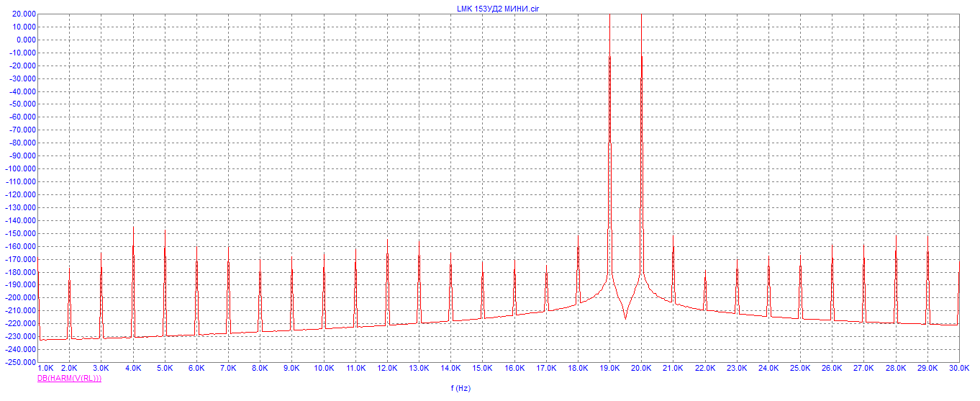Click the 19.0K frequency tick label

tap(609, 368)
